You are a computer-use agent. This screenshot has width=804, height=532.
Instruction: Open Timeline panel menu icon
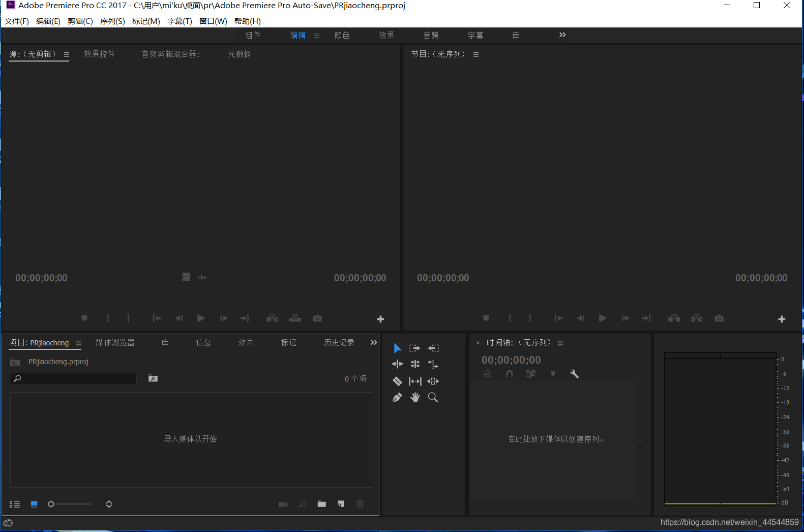click(x=560, y=343)
